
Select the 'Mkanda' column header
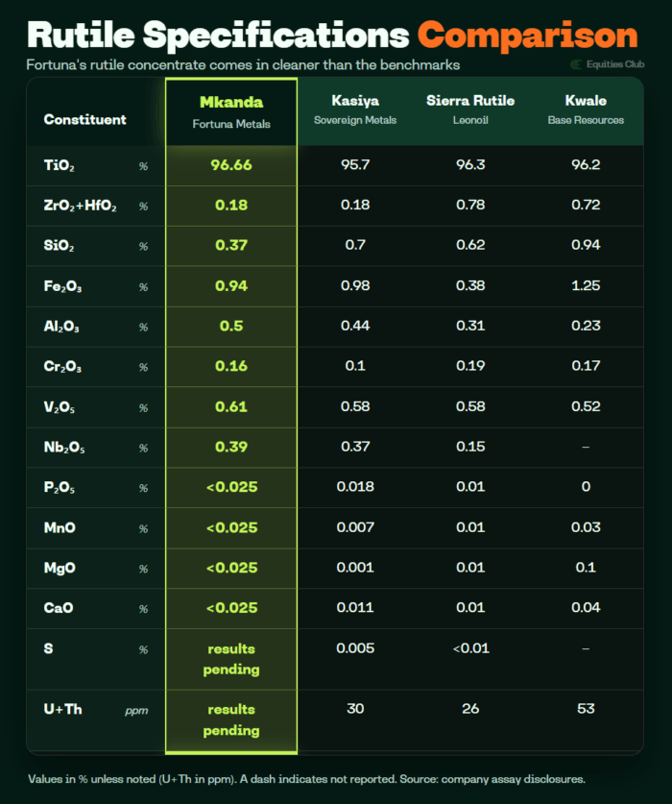[231, 102]
